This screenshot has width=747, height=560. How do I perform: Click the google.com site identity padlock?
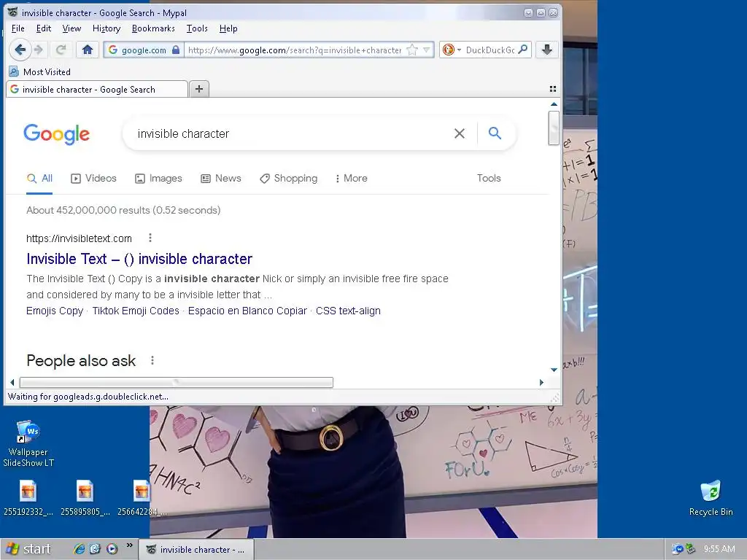click(176, 50)
